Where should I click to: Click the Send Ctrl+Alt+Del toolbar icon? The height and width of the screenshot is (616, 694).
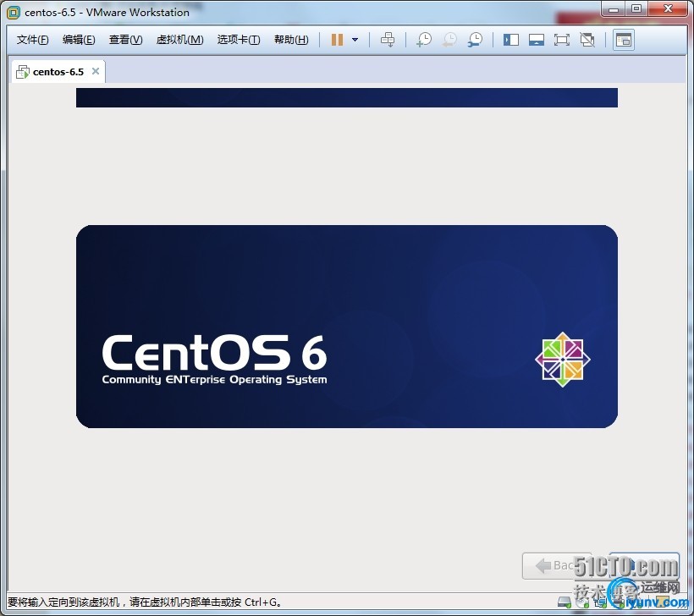click(x=388, y=40)
